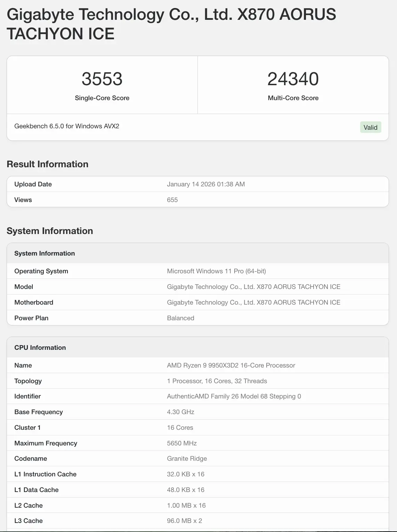Click the Topology value 16 Cores, 32 Threads

(x=217, y=381)
